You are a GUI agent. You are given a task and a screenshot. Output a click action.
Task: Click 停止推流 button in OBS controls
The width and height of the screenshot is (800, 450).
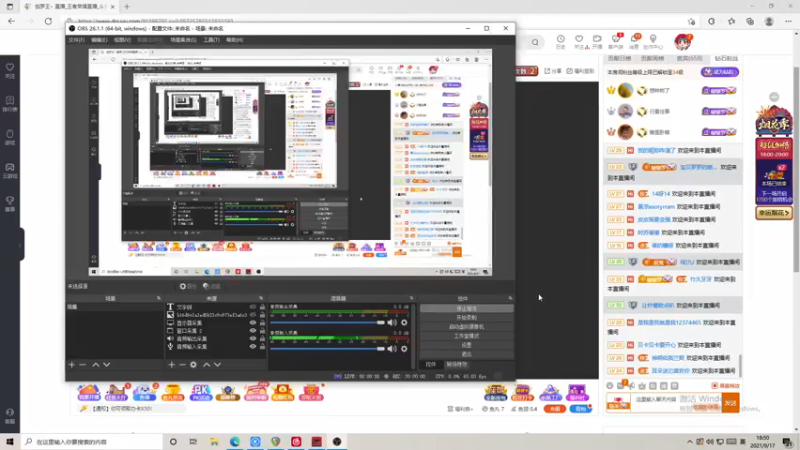[x=466, y=309]
